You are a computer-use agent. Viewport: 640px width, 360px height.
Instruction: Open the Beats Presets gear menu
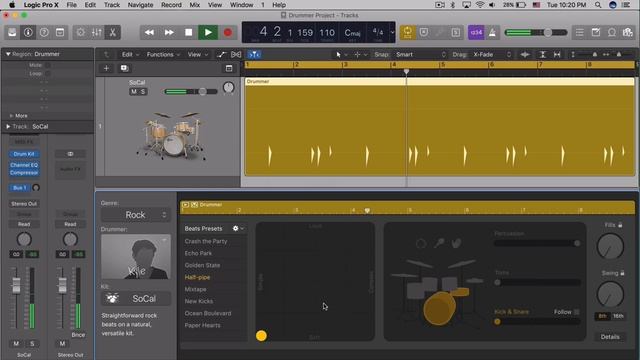pyautogui.click(x=238, y=229)
